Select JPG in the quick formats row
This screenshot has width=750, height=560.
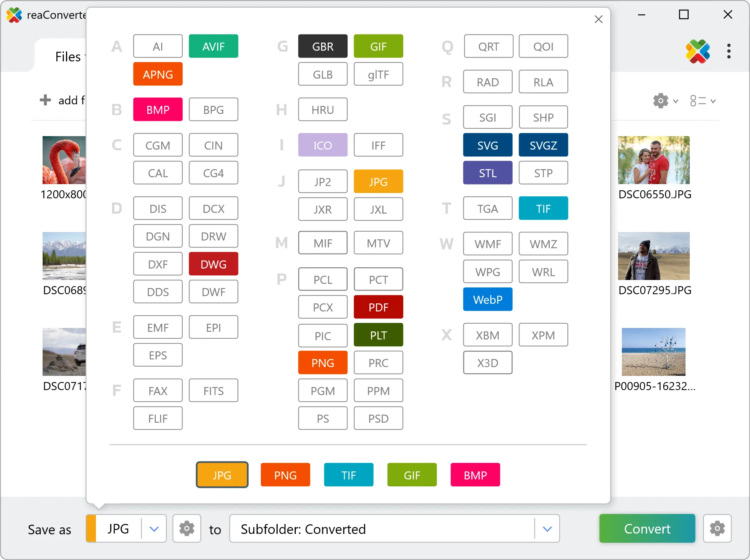coord(222,475)
